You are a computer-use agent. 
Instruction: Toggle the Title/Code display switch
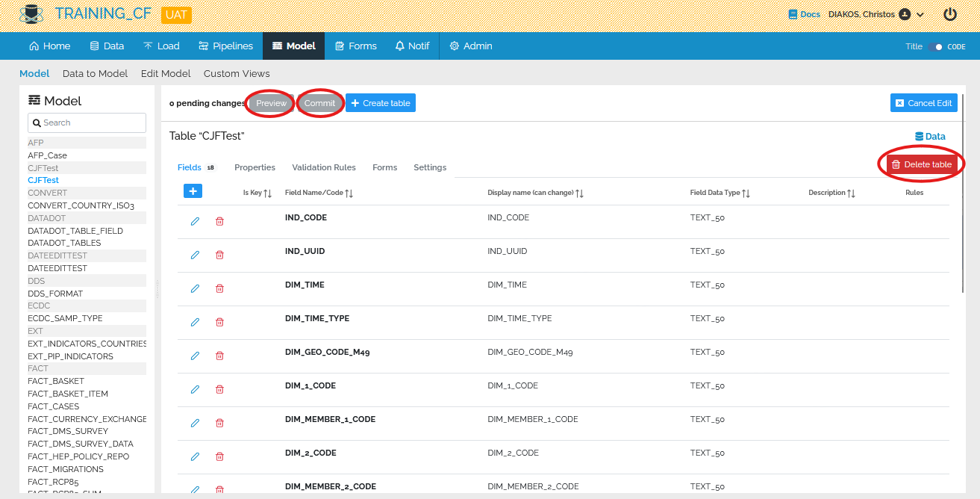pyautogui.click(x=937, y=46)
